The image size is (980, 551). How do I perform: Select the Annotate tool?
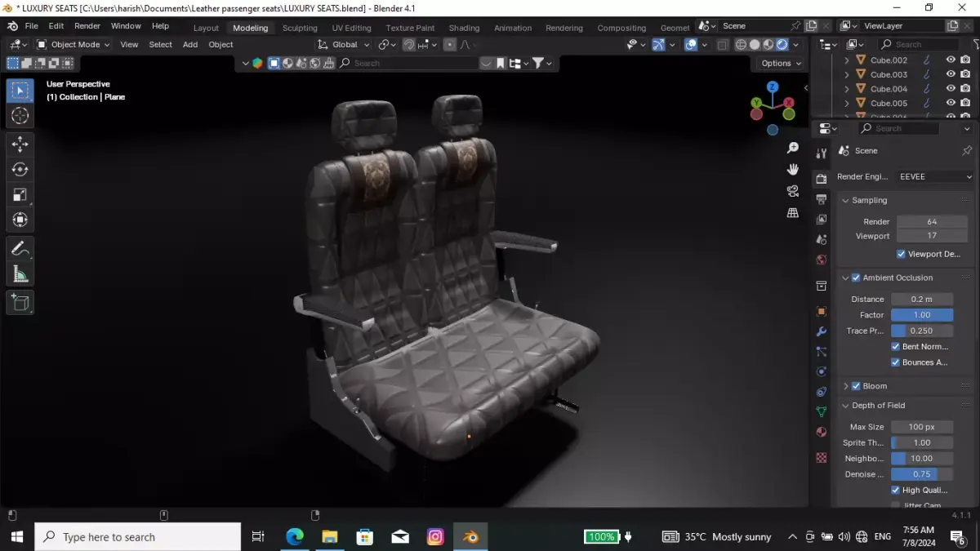(x=20, y=248)
